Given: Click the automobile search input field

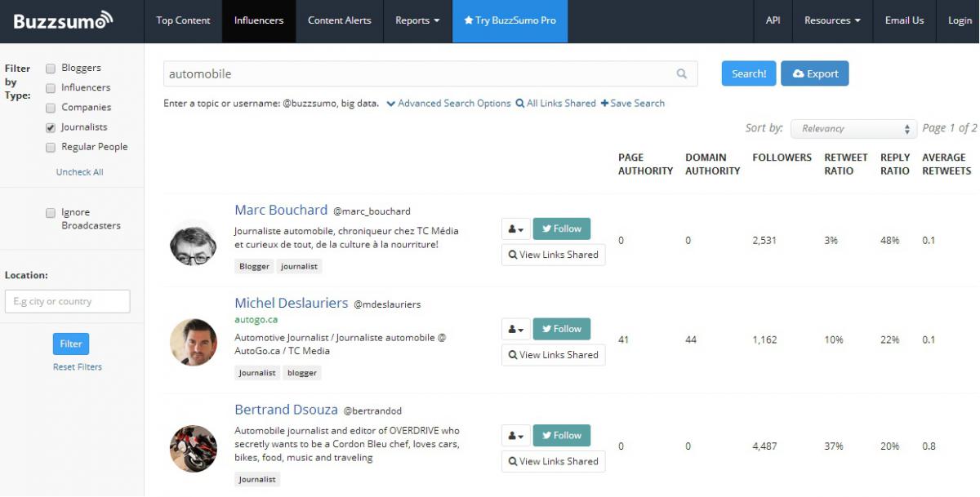Looking at the screenshot, I should [x=430, y=74].
